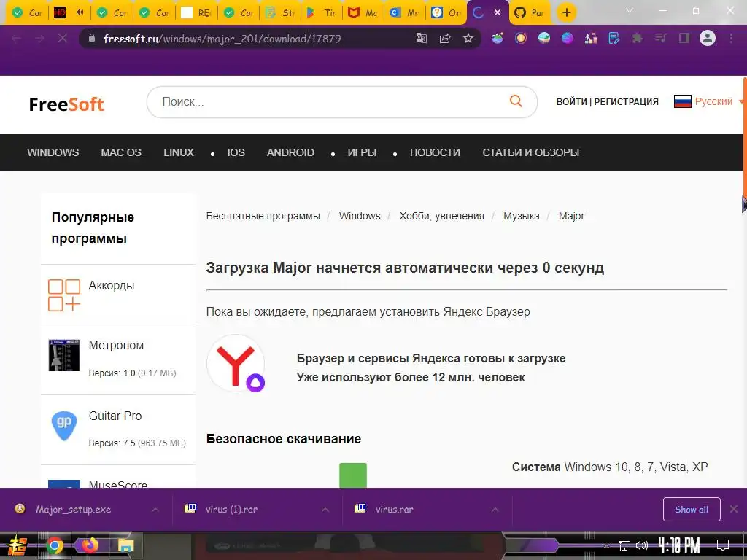This screenshot has width=747, height=560.
Task: Click the taskbar clock showing 4:10 PM
Action: point(679,545)
